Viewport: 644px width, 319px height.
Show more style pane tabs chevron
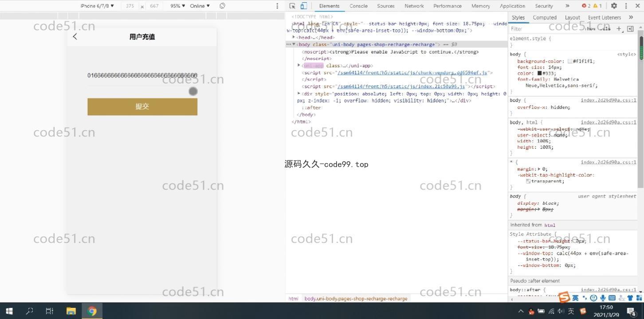(631, 17)
